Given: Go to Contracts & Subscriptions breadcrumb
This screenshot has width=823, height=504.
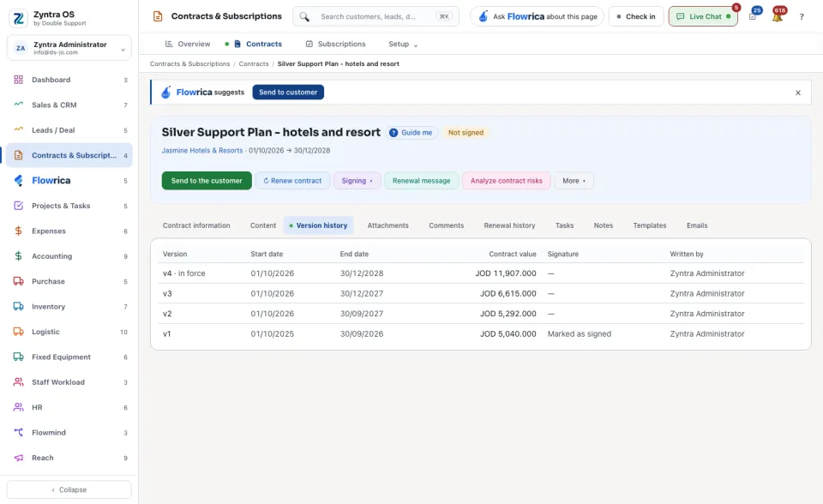Looking at the screenshot, I should click(x=190, y=64).
